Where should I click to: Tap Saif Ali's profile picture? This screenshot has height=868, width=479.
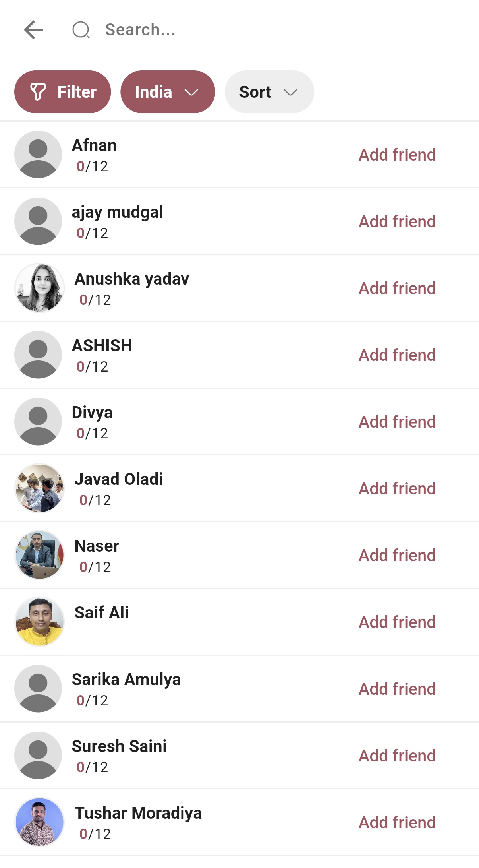(x=39, y=622)
